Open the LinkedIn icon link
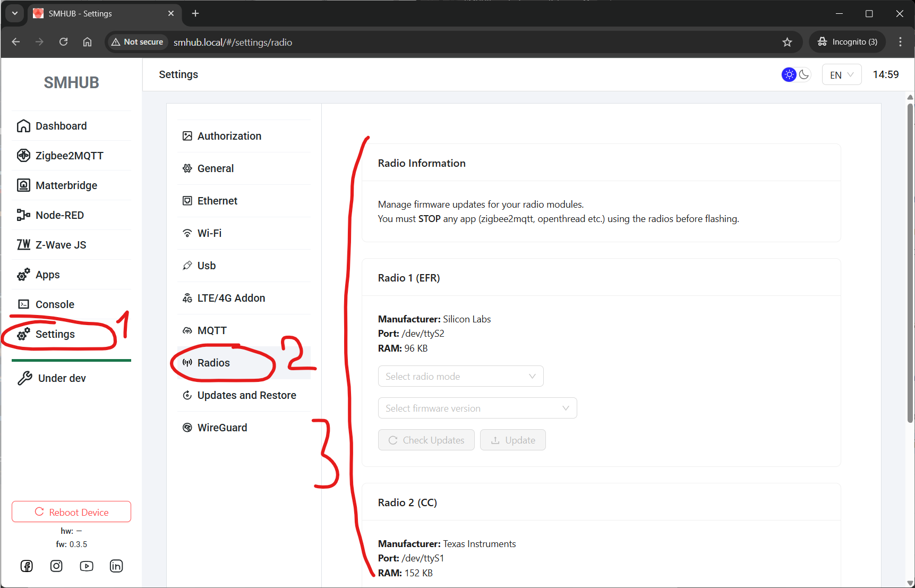 coord(116,566)
